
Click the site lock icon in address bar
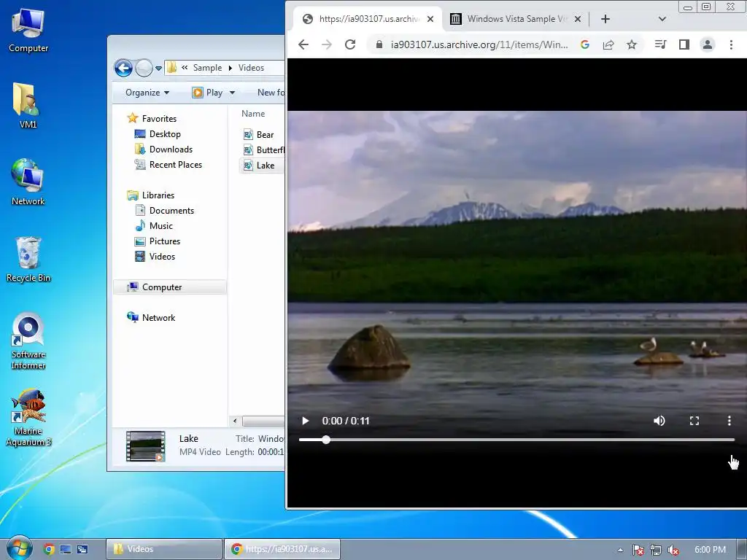pyautogui.click(x=379, y=44)
